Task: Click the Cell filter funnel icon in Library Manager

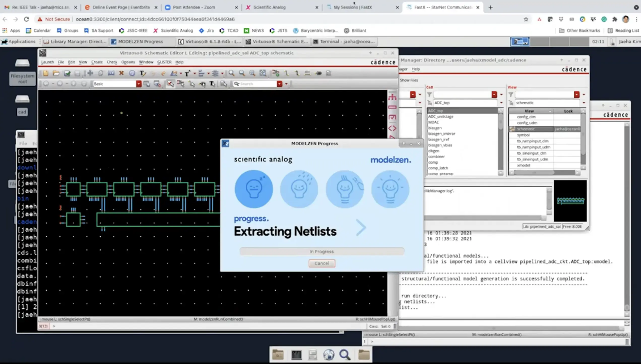Action: [430, 95]
